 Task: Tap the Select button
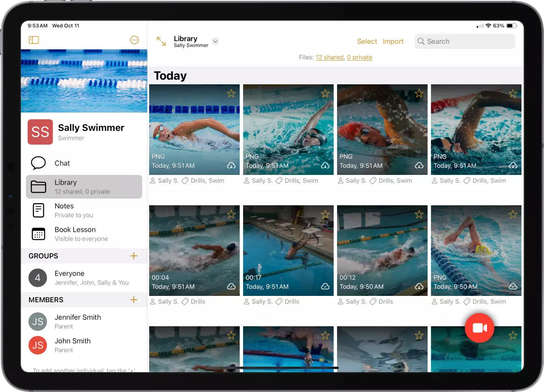point(367,41)
